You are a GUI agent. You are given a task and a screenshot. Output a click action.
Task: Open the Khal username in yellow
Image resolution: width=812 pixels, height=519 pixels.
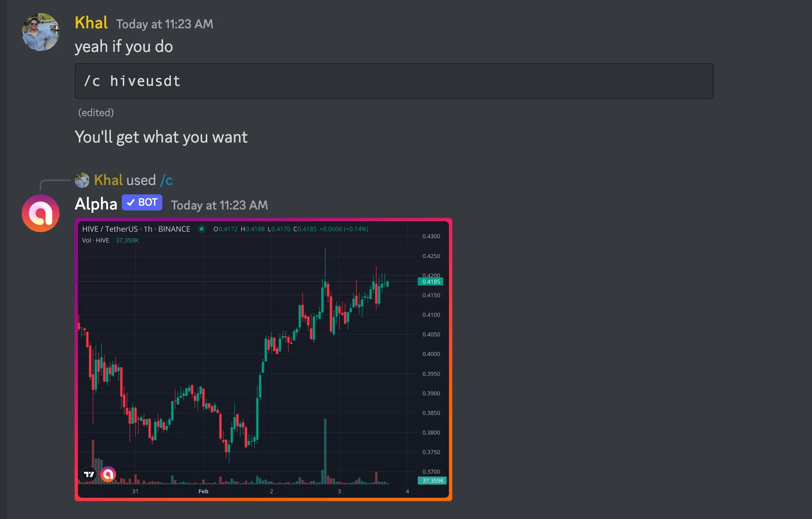[x=91, y=23]
